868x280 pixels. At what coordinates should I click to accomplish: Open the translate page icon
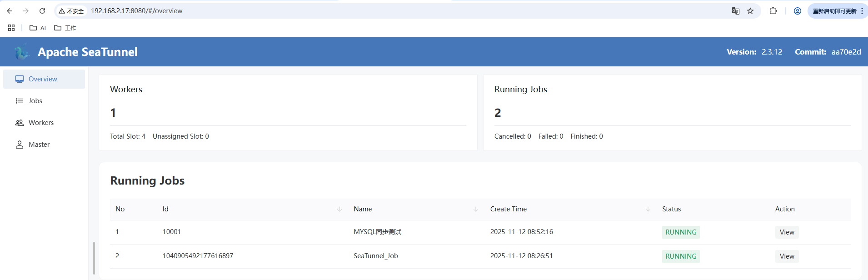pos(735,11)
